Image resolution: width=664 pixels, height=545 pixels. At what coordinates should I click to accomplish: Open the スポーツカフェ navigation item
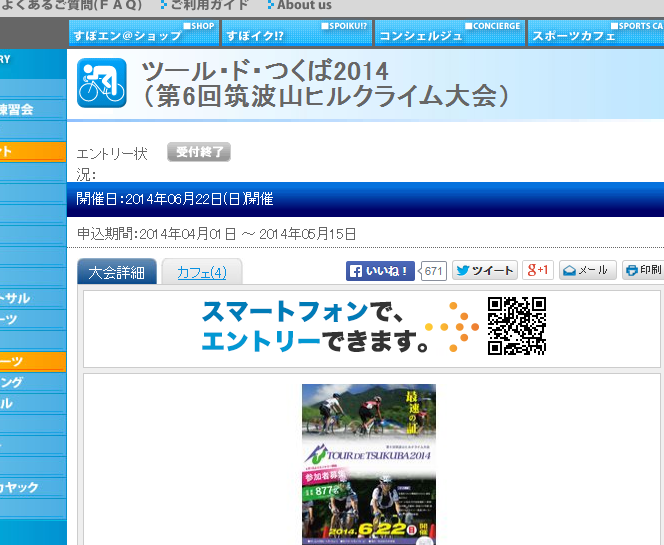[x=596, y=33]
